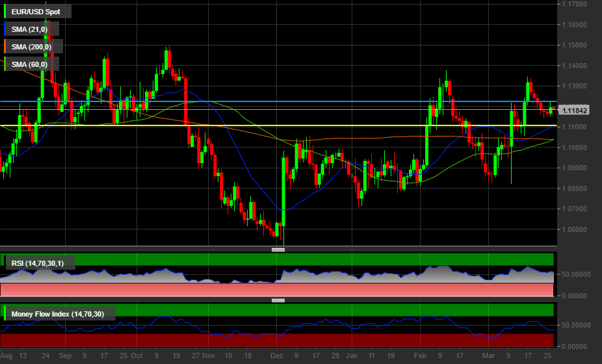Click the green overbought band in RSI panel
This screenshot has height=364, width=602.
325,259
